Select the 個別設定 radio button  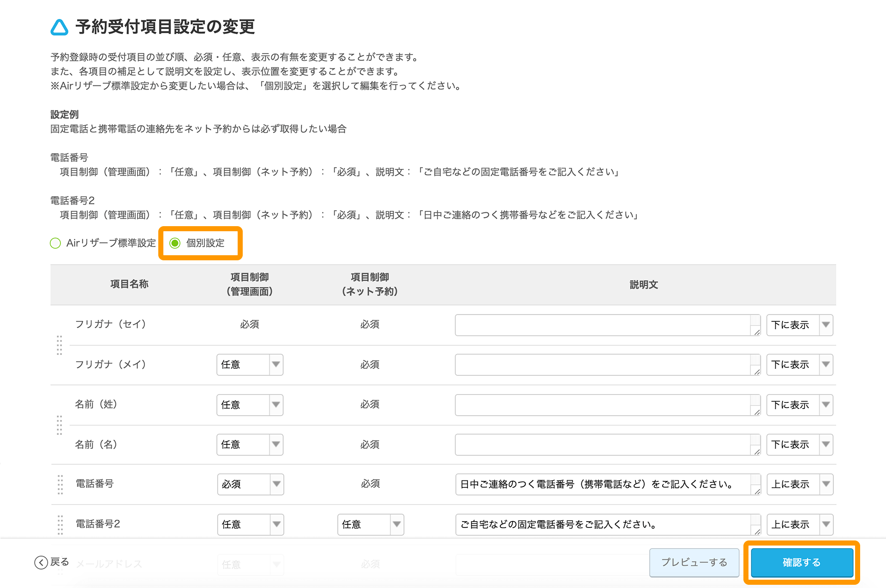pos(175,243)
